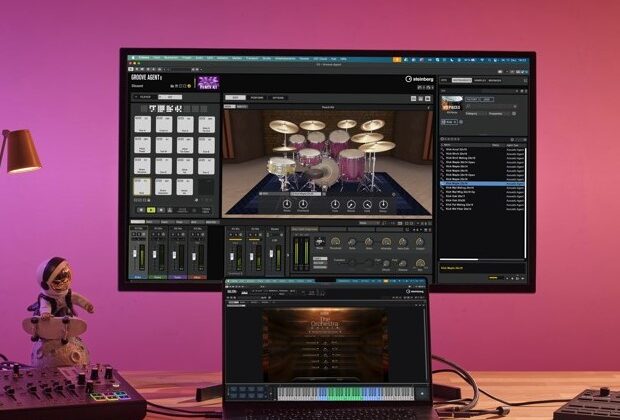Screen dimensions: 620x420
Task: Move the fader on the green-labelled mixer channel
Action: 154,254
